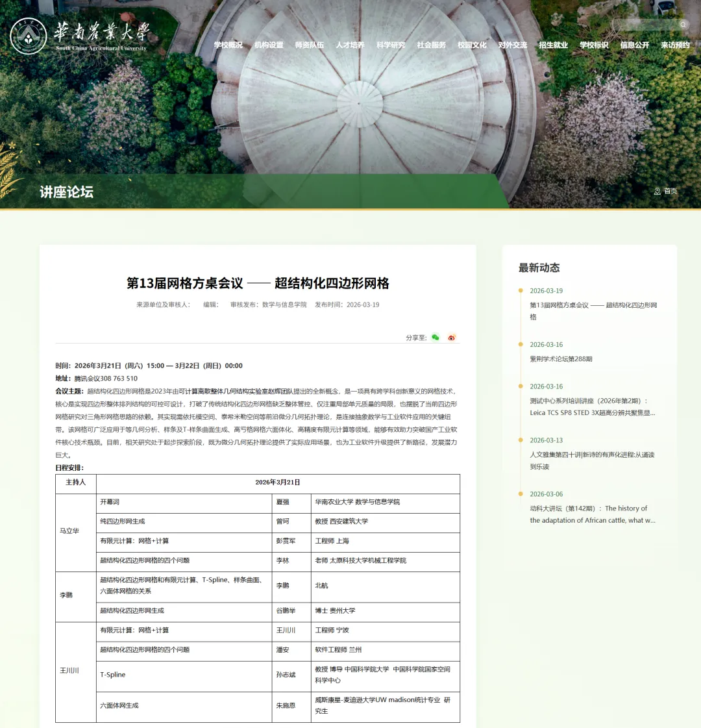Screen dimensions: 701x728
Task: Open the 机构设置 menu
Action: pos(269,45)
